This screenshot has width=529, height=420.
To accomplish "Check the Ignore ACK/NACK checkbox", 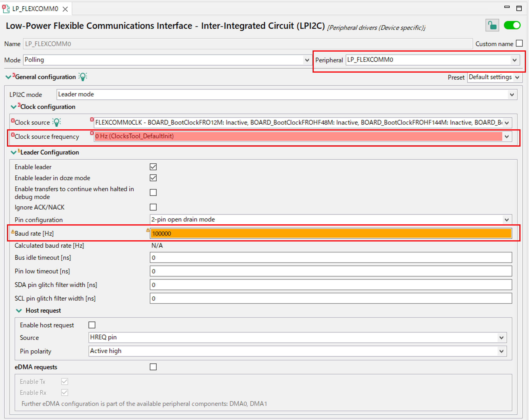I will [153, 207].
